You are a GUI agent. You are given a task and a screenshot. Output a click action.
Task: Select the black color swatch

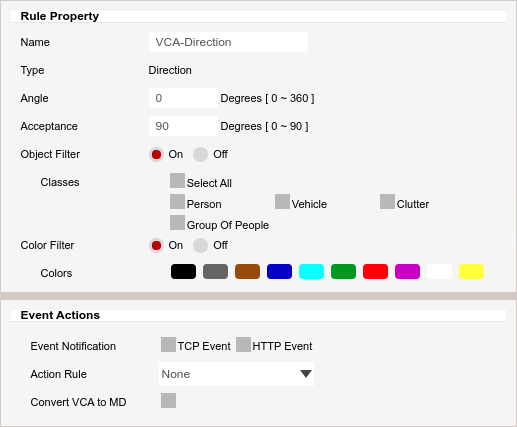click(x=183, y=271)
